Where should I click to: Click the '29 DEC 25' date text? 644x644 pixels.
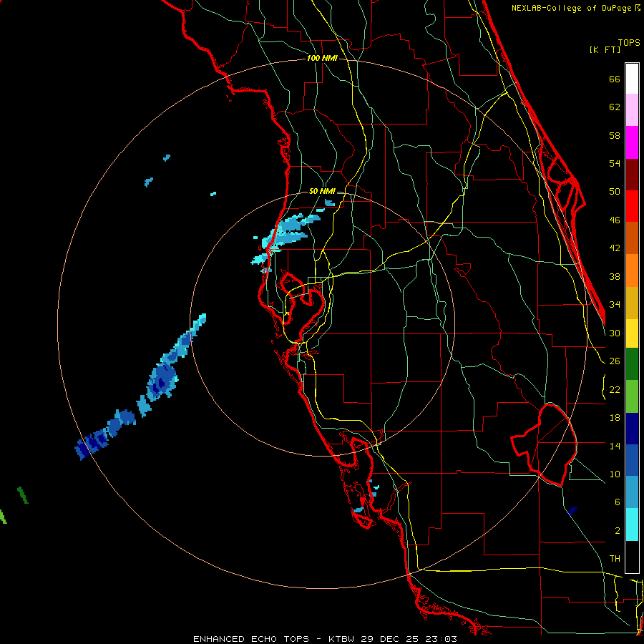[390, 639]
